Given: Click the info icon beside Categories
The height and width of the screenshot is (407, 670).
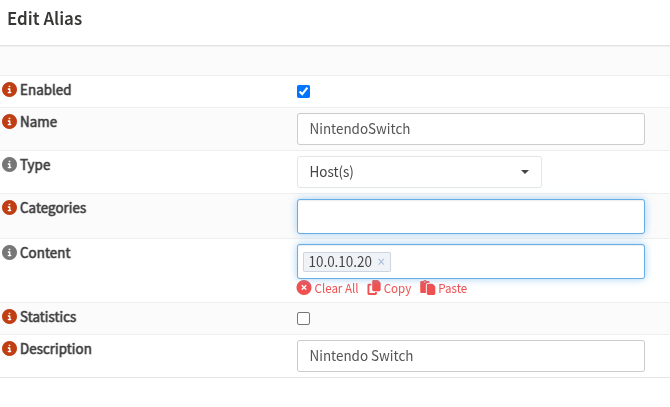Looking at the screenshot, I should (x=9, y=208).
